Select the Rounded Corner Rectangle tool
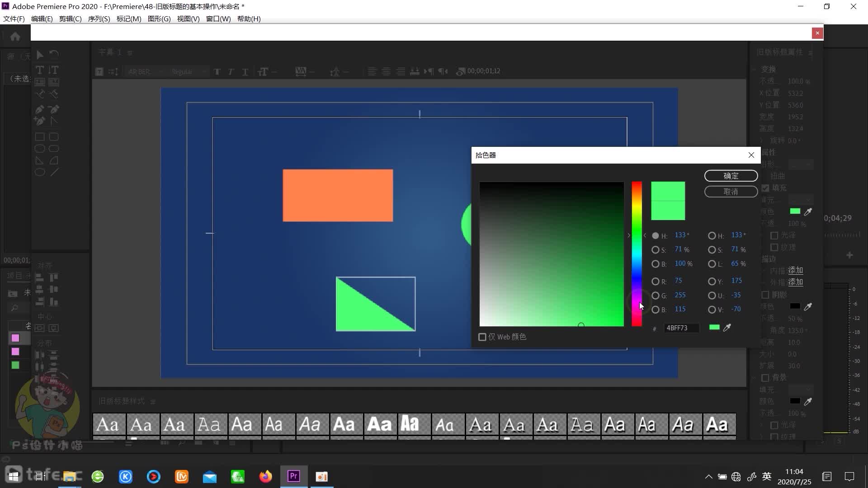The height and width of the screenshot is (488, 868). [54, 137]
